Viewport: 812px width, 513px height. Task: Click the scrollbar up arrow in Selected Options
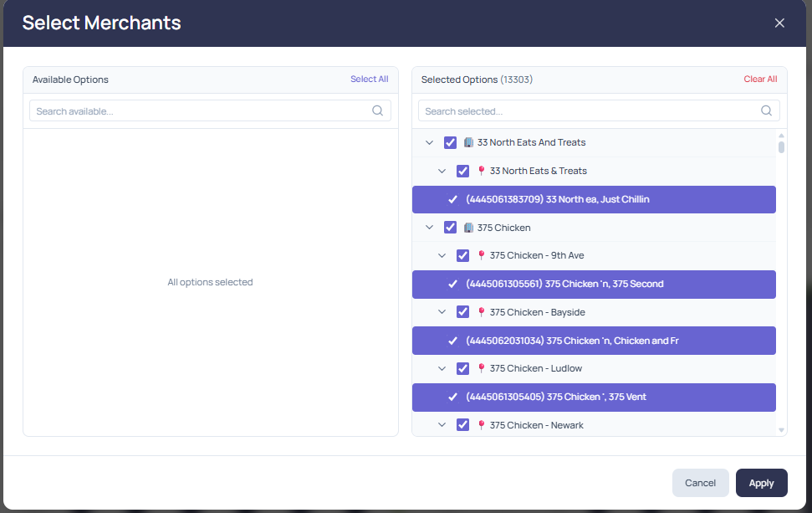[x=781, y=136]
